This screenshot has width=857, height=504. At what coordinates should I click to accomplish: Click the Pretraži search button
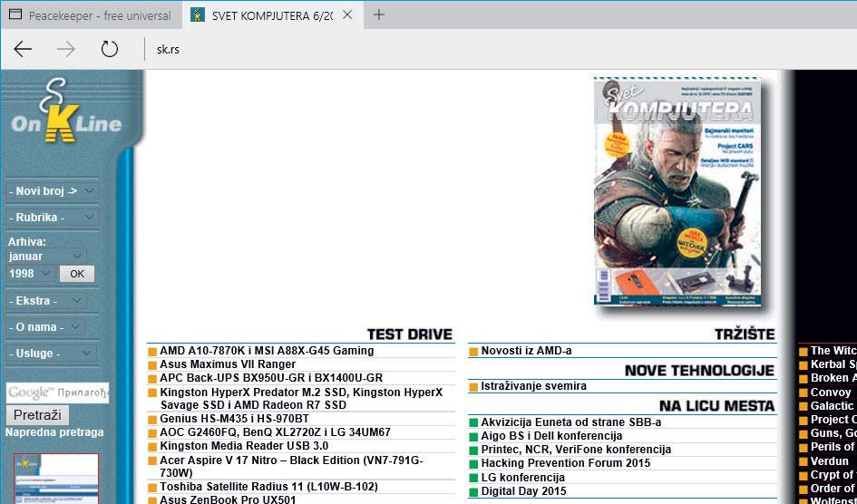pyautogui.click(x=37, y=414)
